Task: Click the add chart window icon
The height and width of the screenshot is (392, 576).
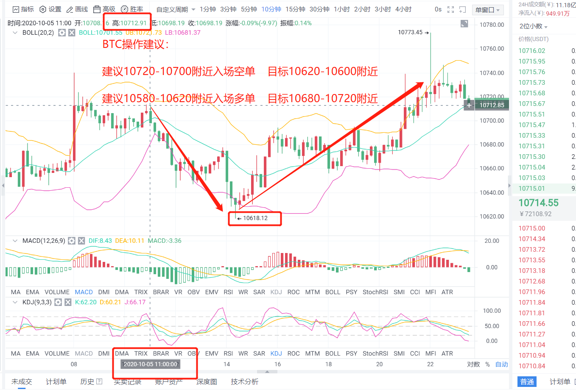Action: click(x=462, y=8)
